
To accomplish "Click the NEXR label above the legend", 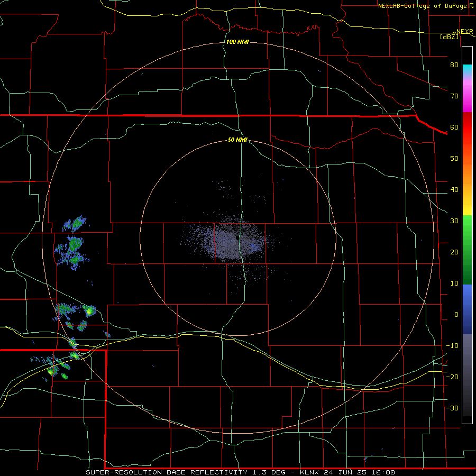I will click(x=464, y=32).
